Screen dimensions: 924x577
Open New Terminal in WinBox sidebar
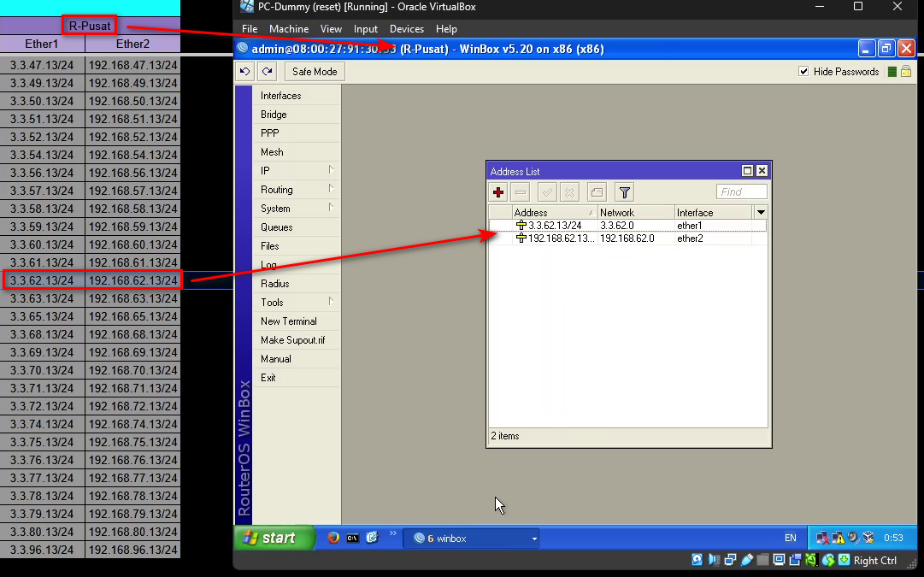(297, 321)
